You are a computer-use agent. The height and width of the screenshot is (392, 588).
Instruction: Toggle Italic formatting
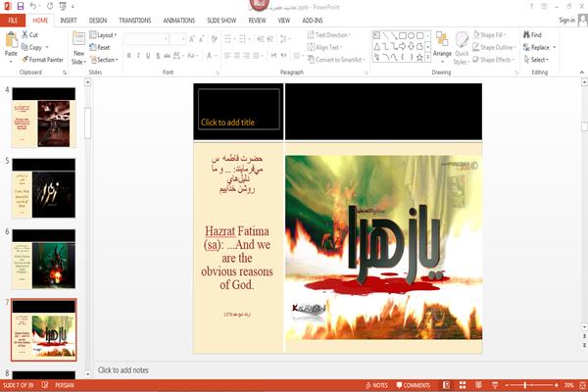pos(138,56)
